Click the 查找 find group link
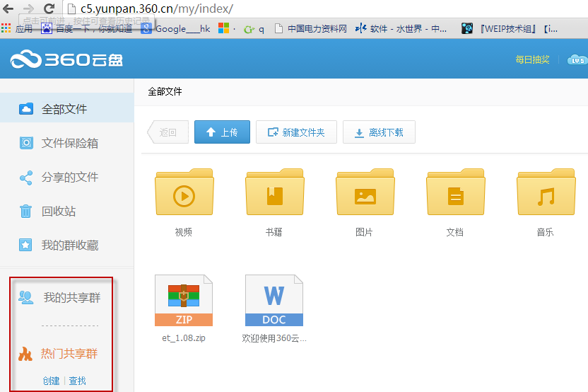588x392 pixels. click(77, 381)
